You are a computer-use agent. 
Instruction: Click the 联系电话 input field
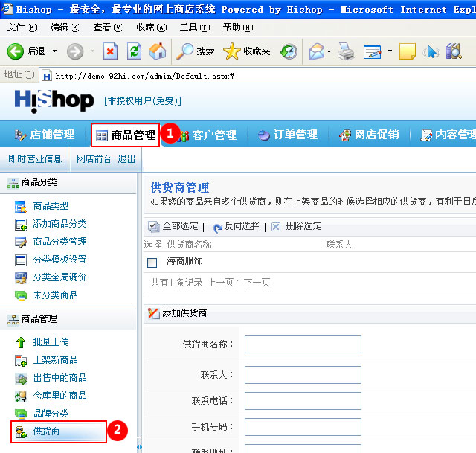tap(303, 401)
